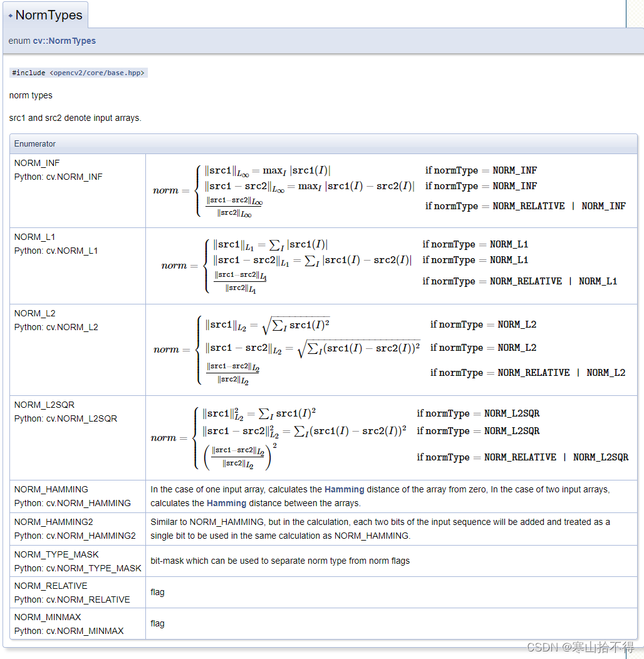Select Python: cv.NORM_HAMMING2 text
The width and height of the screenshot is (644, 659).
pos(75,536)
